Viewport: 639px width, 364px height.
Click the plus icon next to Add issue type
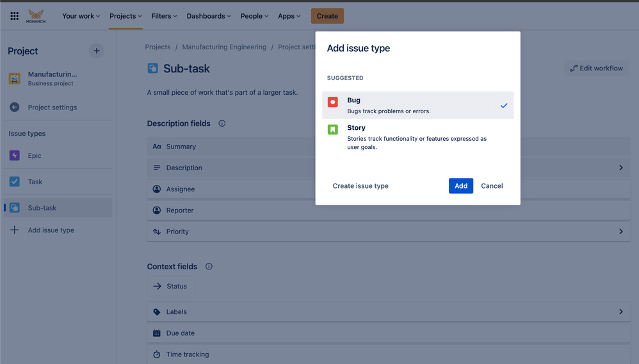click(14, 230)
